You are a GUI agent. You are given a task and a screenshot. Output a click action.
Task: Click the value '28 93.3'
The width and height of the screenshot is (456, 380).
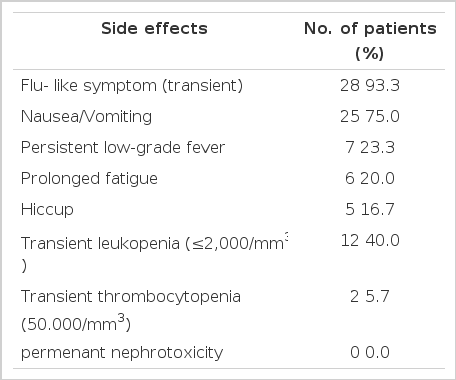pos(370,85)
